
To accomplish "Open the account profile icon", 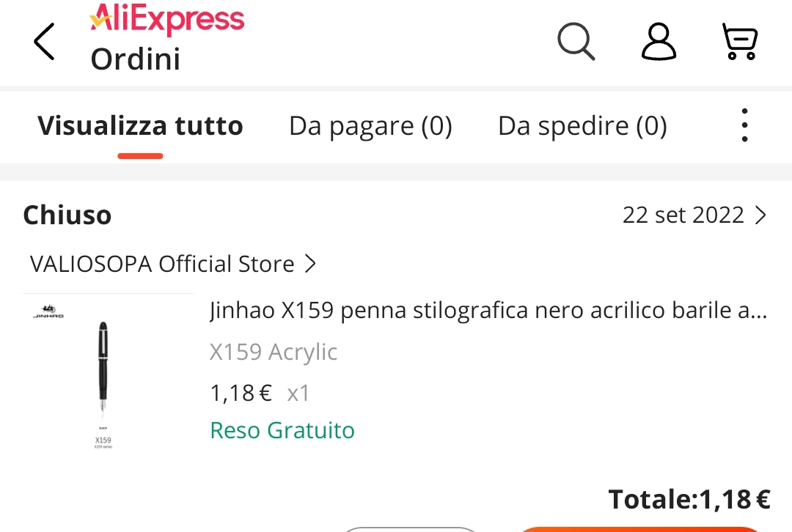I will [659, 41].
